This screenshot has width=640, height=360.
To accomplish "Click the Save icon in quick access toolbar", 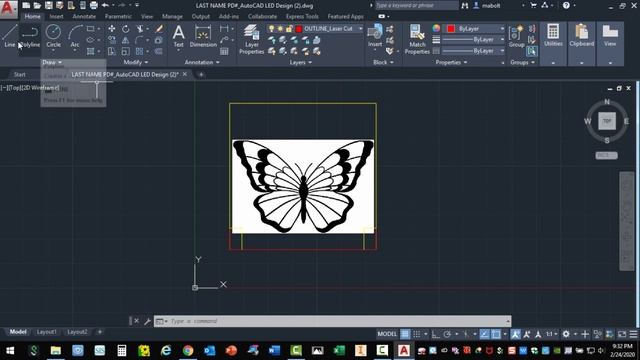I will click(49, 5).
